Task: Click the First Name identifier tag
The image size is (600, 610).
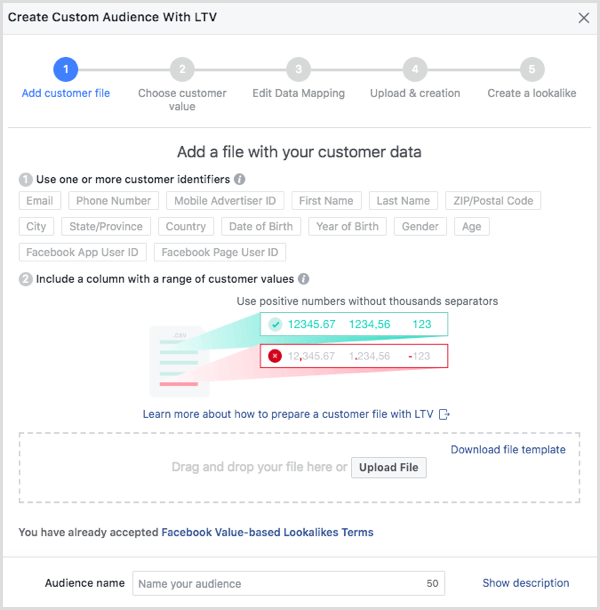Action: point(326,201)
